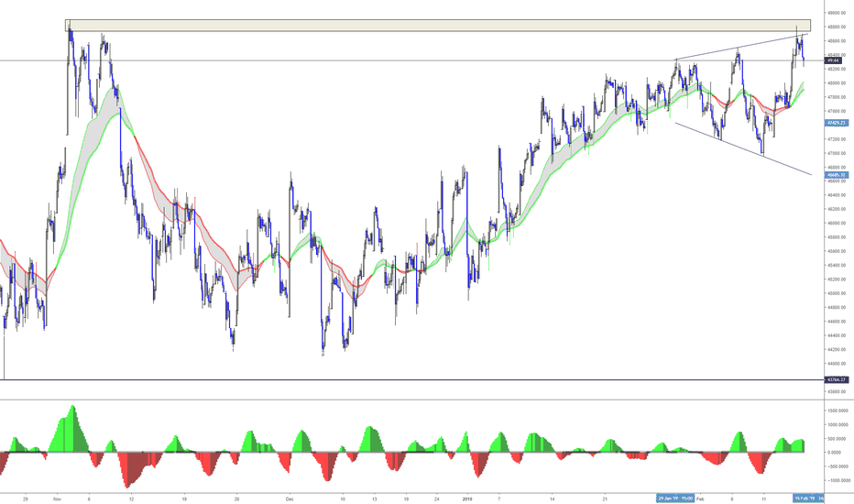The height and width of the screenshot is (504, 854).
Task: Click the 15 Feb '19 date label
Action: 807,499
